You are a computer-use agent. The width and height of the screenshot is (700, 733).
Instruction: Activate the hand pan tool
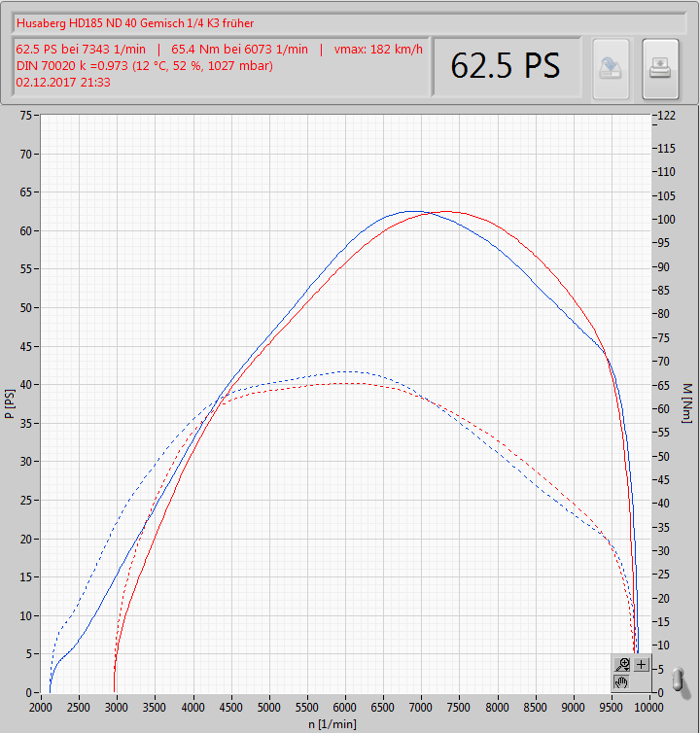622,682
